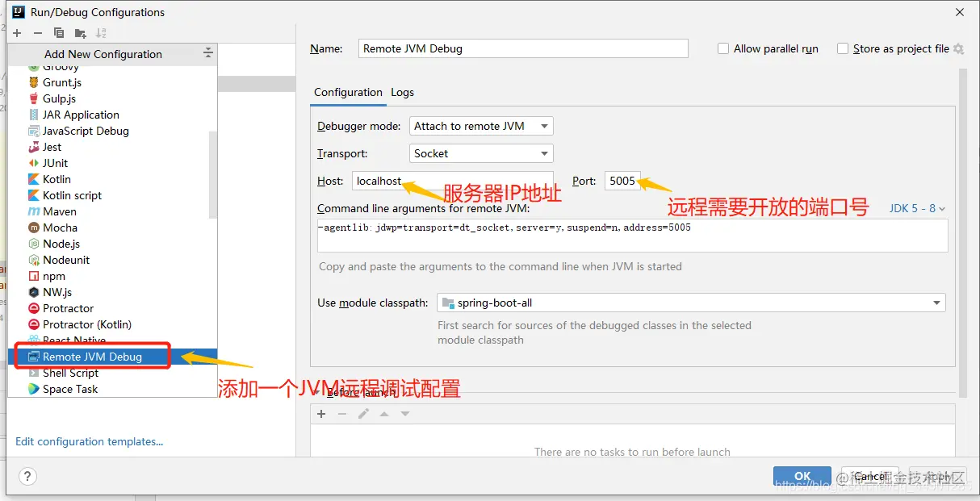Open the Use module classpath dropdown
The image size is (980, 501).
pyautogui.click(x=691, y=303)
